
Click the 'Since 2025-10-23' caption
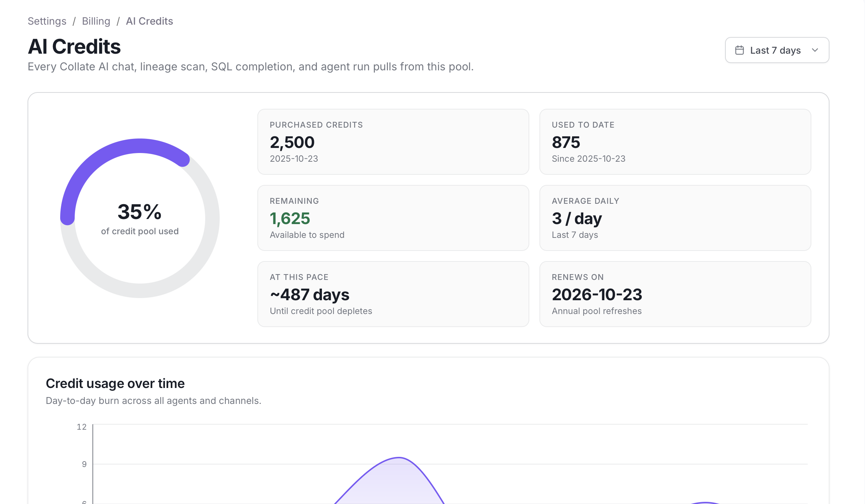(x=589, y=159)
